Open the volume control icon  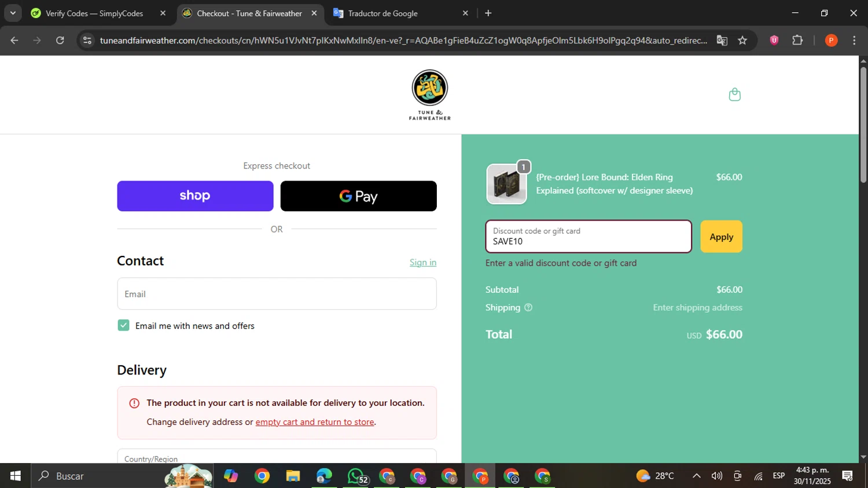(717, 476)
